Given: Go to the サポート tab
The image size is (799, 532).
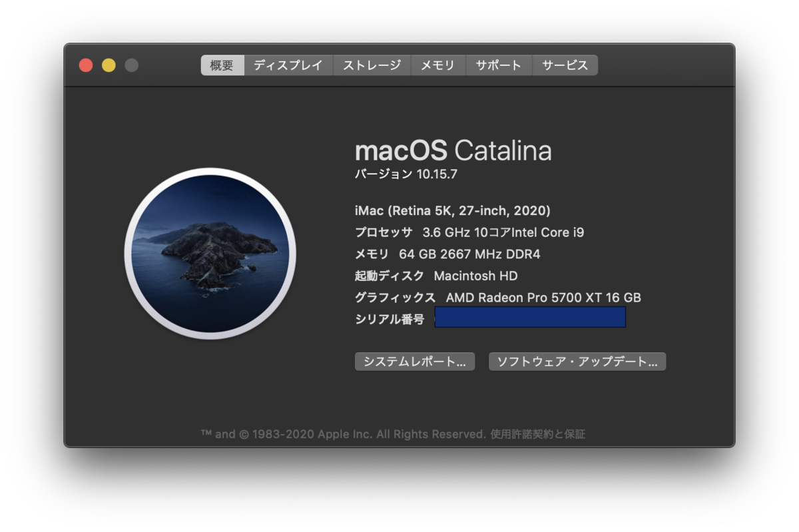Looking at the screenshot, I should [499, 65].
